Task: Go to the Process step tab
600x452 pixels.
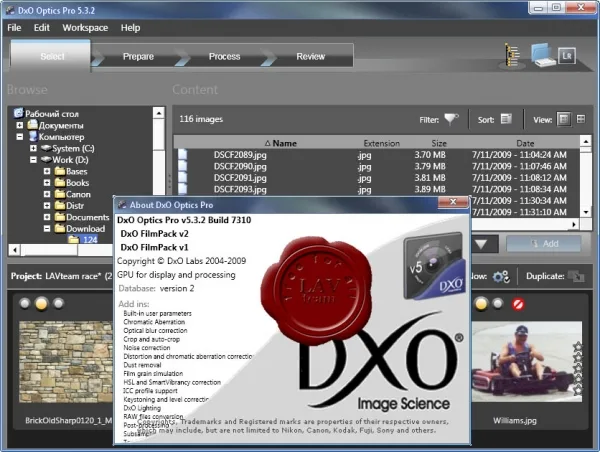Action: coord(225,56)
